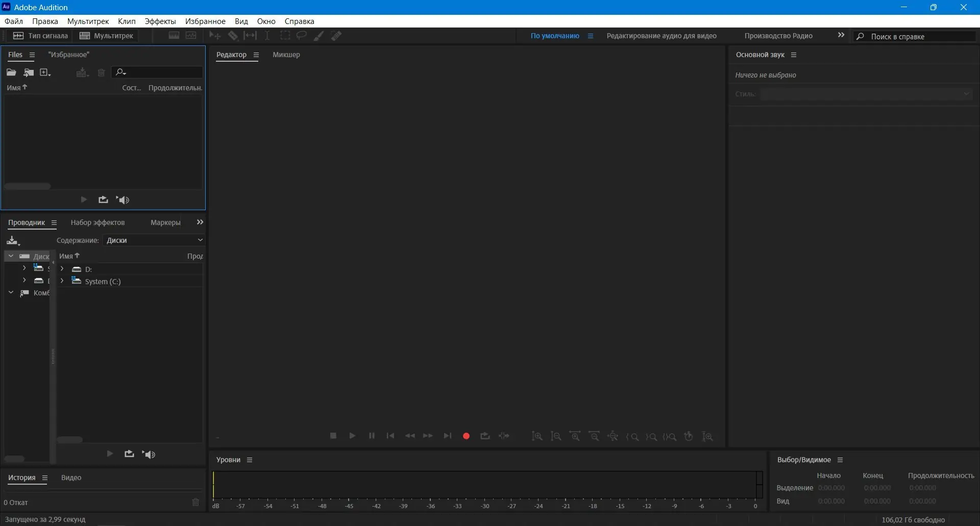The height and width of the screenshot is (526, 980).
Task: Click Play transport button
Action: 352,436
